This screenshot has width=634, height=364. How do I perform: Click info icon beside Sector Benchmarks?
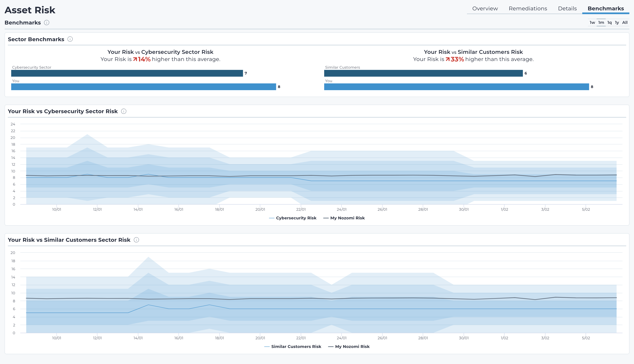click(70, 39)
